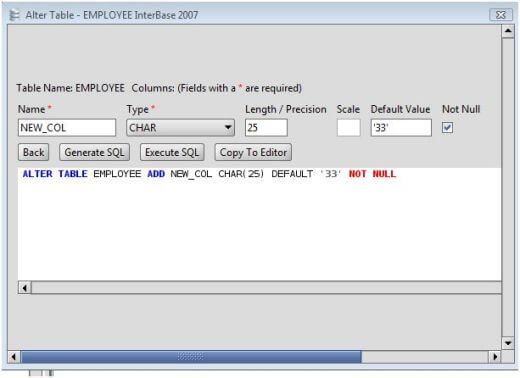520x378 pixels.
Task: Click the blue horizontal scrollbar thumb
Action: 191,357
